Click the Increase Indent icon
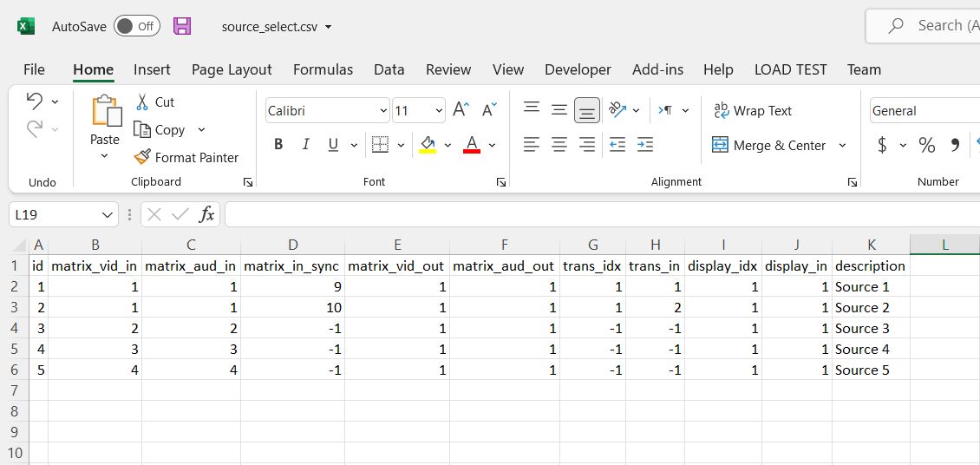 tap(645, 145)
